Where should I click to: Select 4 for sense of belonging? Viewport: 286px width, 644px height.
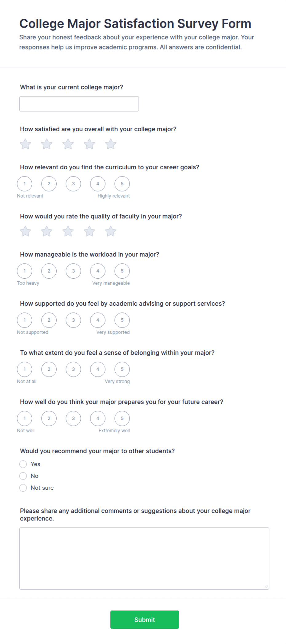(98, 369)
